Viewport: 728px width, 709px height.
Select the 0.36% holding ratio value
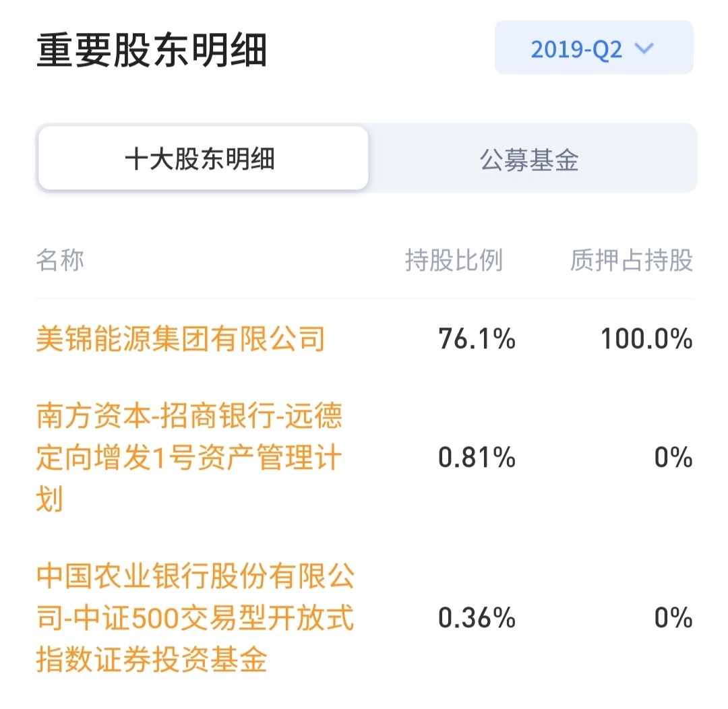click(477, 618)
